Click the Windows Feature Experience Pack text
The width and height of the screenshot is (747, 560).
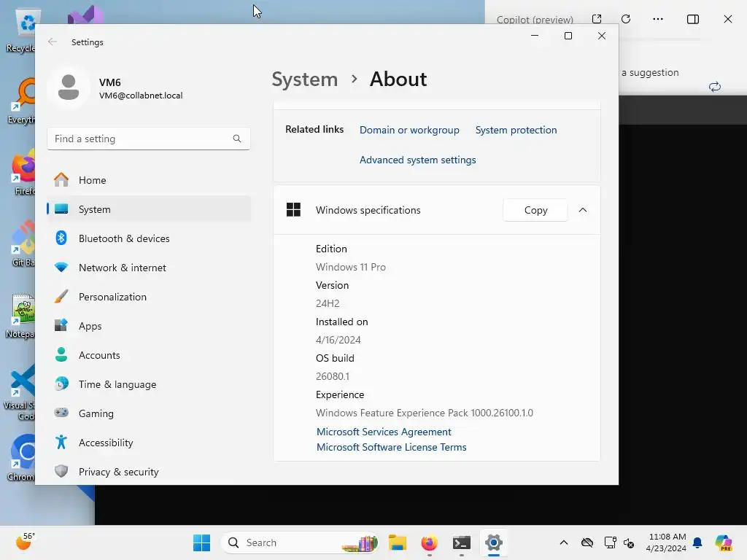pyautogui.click(x=424, y=413)
